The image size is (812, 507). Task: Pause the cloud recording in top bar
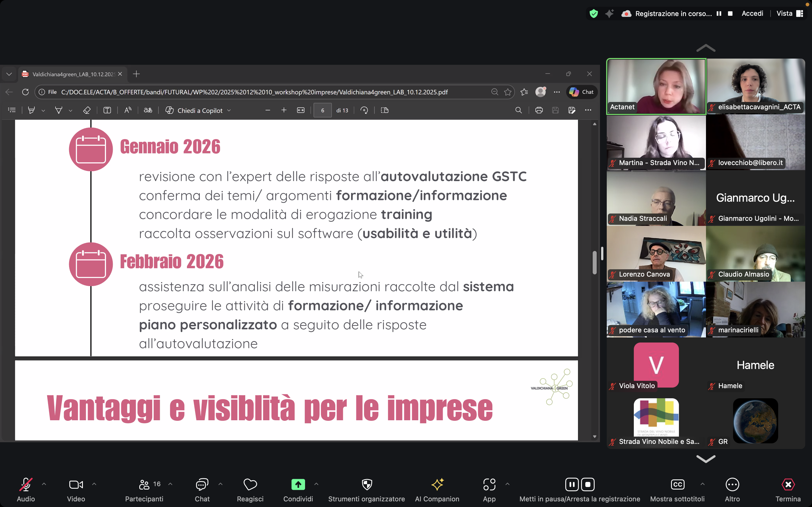719,14
